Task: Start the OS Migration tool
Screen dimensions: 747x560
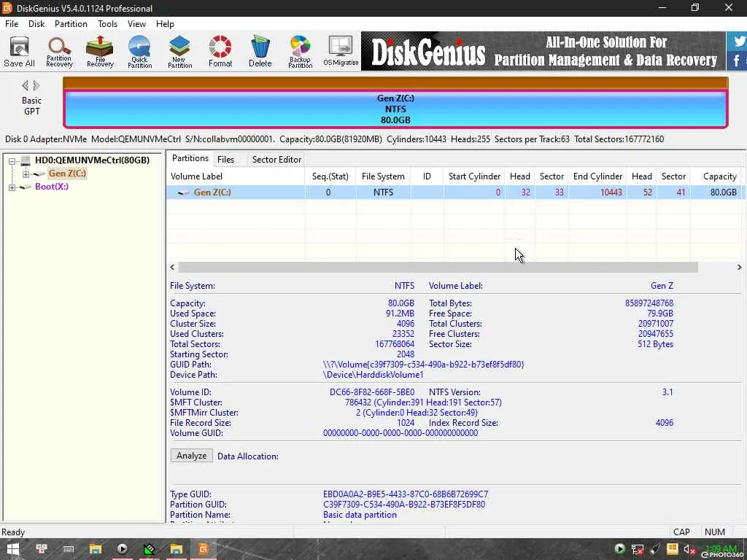Action: click(341, 52)
